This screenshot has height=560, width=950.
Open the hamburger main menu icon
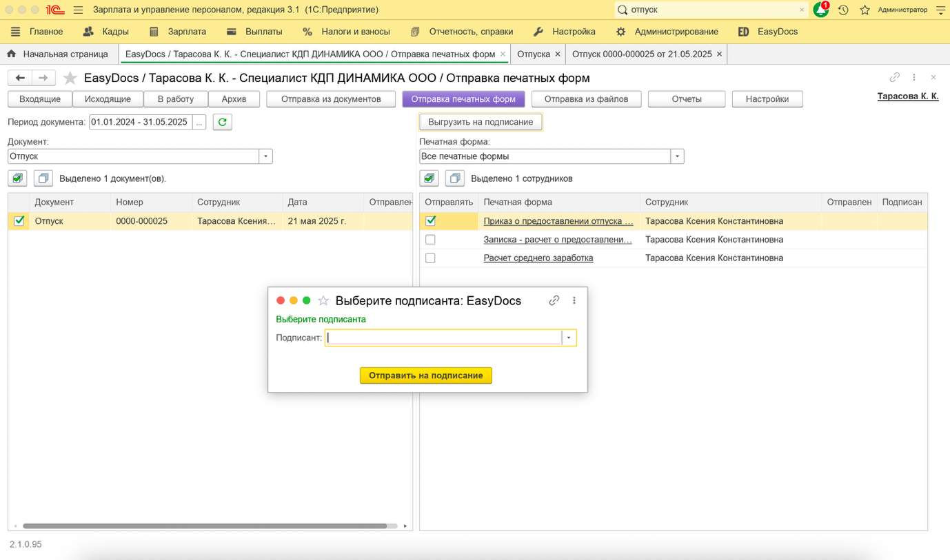[78, 10]
